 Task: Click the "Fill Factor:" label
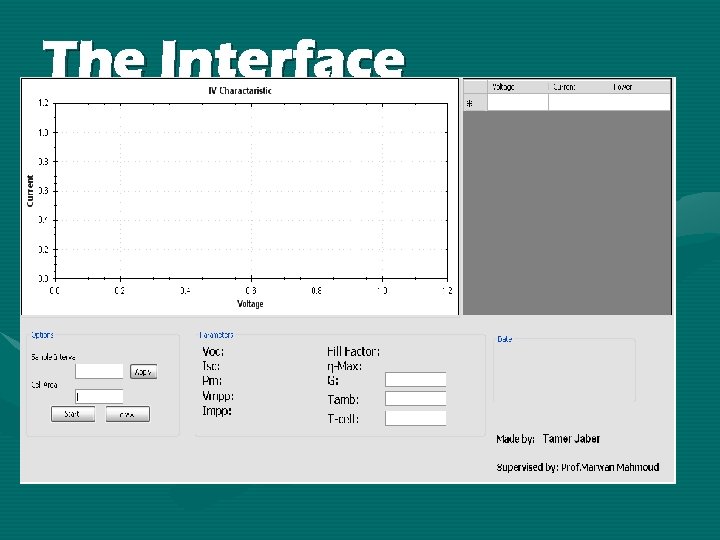click(353, 352)
